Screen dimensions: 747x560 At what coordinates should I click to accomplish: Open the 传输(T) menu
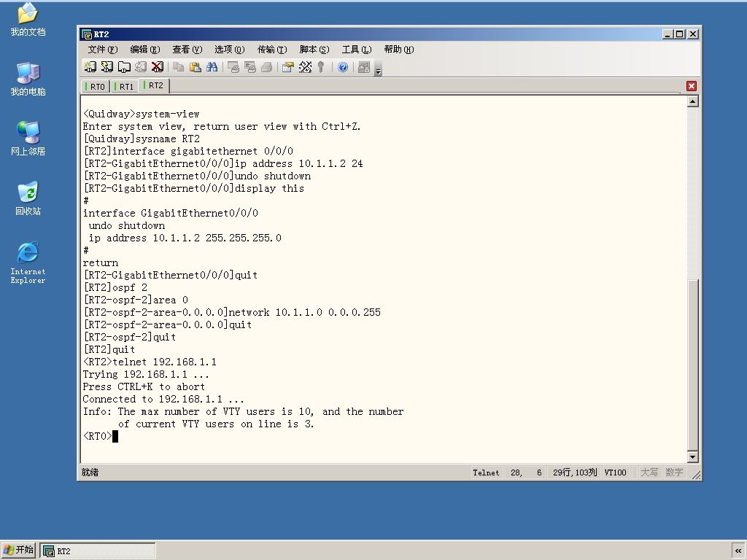[x=272, y=50]
